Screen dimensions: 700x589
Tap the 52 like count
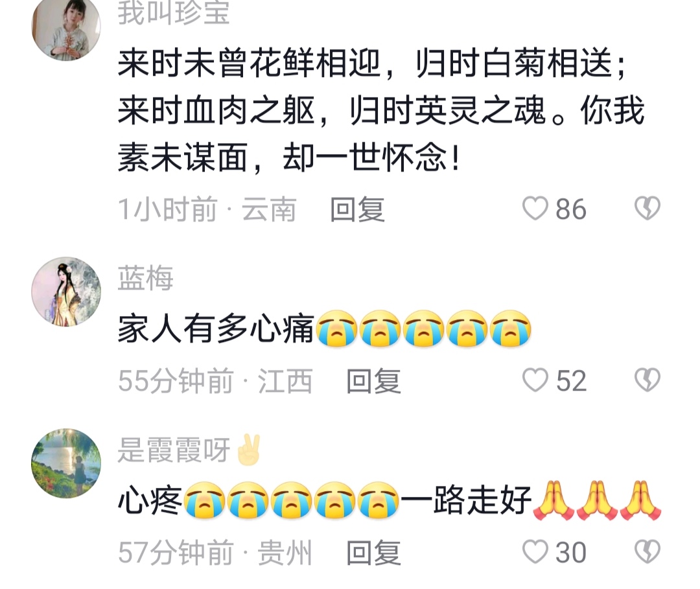coord(571,381)
